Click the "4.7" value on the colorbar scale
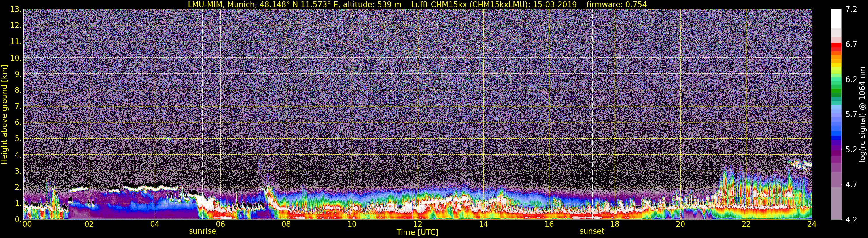868x238 pixels. (851, 184)
